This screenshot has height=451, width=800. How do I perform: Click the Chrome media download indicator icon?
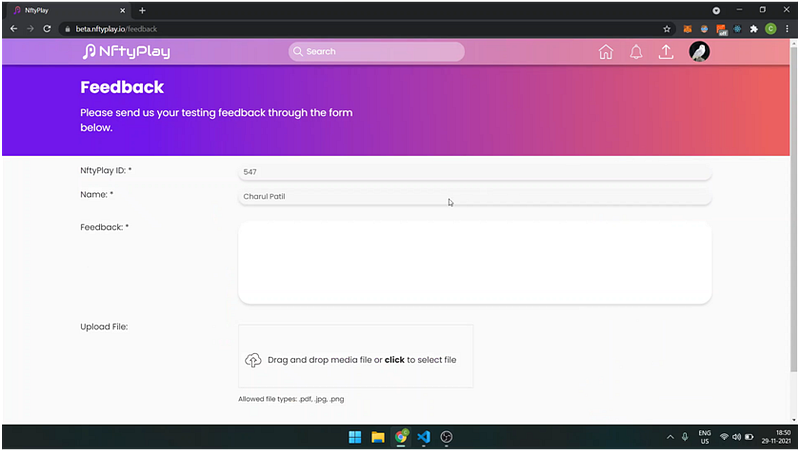click(716, 10)
